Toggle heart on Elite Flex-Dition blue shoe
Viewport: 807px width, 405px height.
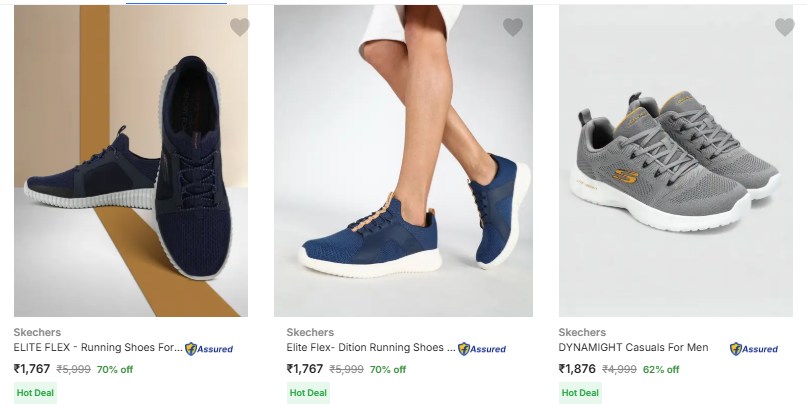[513, 28]
